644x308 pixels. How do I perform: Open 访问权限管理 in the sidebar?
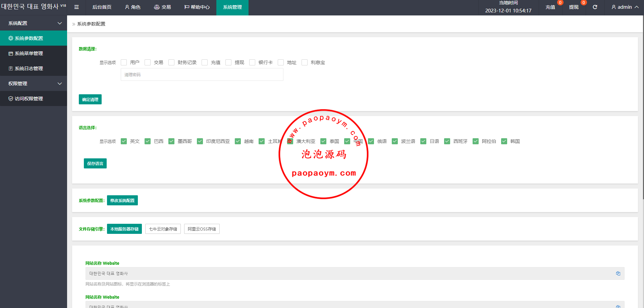tap(34, 99)
